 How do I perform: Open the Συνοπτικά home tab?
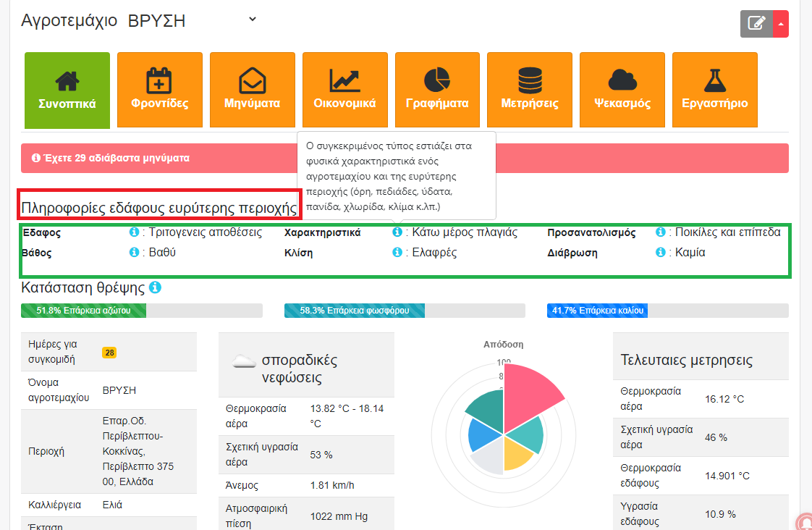(x=67, y=91)
